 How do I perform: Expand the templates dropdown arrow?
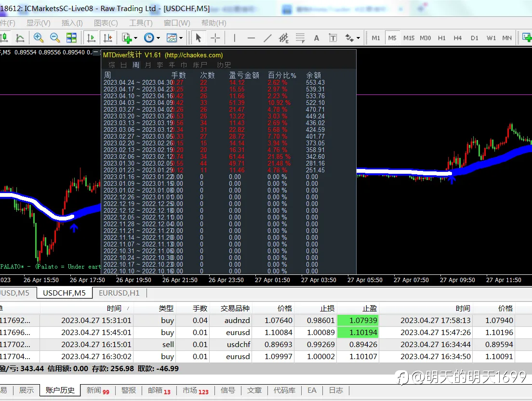181,38
